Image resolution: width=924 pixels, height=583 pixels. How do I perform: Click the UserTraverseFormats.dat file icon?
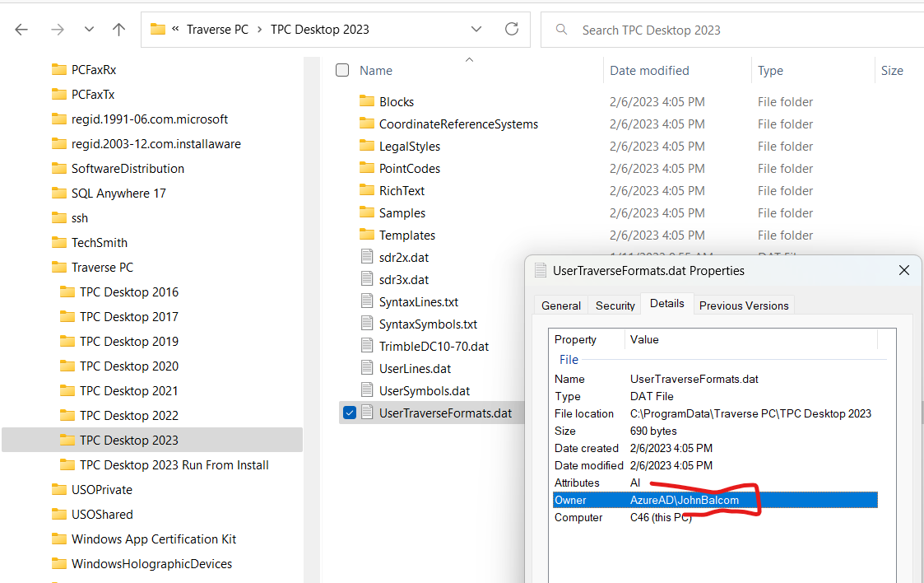point(367,412)
